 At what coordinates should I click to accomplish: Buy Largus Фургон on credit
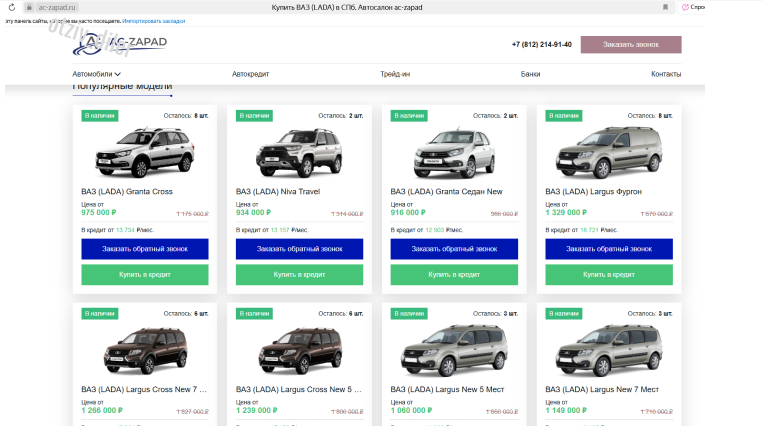click(x=609, y=274)
